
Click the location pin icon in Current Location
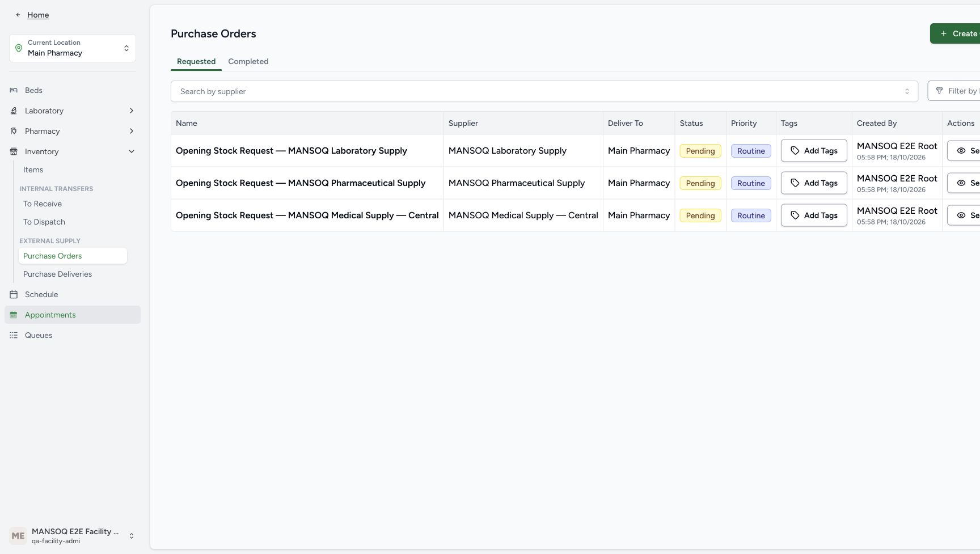tap(19, 48)
